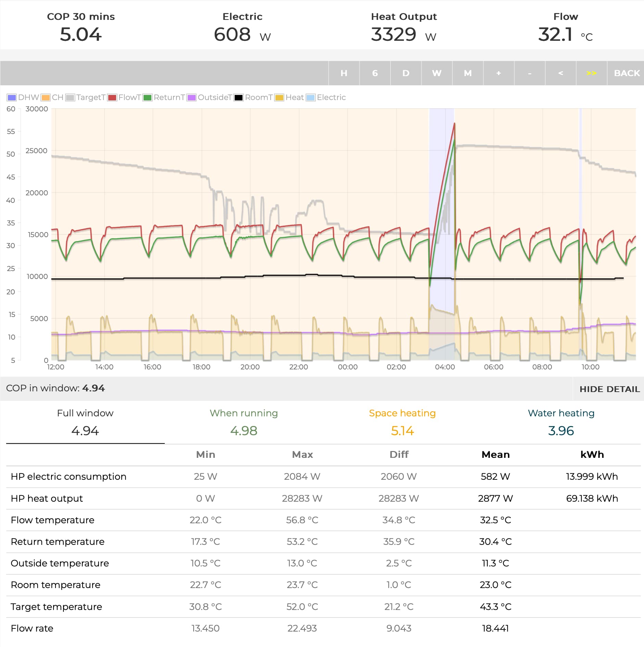
Task: Toggle the DHW legend swatch
Action: pos(12,98)
